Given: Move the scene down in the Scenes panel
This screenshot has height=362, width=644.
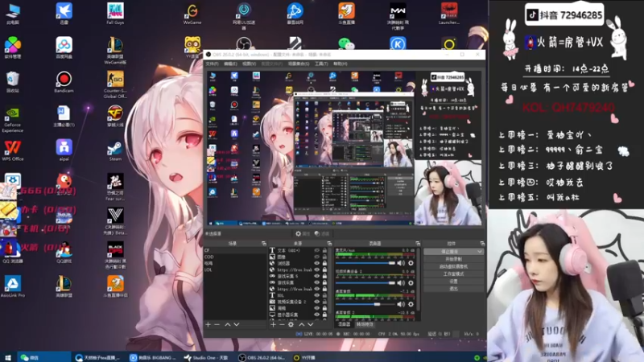Looking at the screenshot, I should tap(237, 325).
